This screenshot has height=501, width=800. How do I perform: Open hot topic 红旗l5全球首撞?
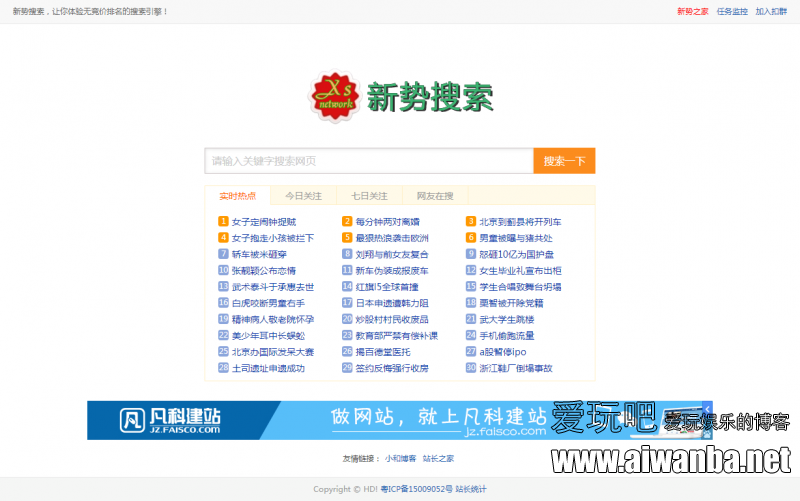point(387,287)
